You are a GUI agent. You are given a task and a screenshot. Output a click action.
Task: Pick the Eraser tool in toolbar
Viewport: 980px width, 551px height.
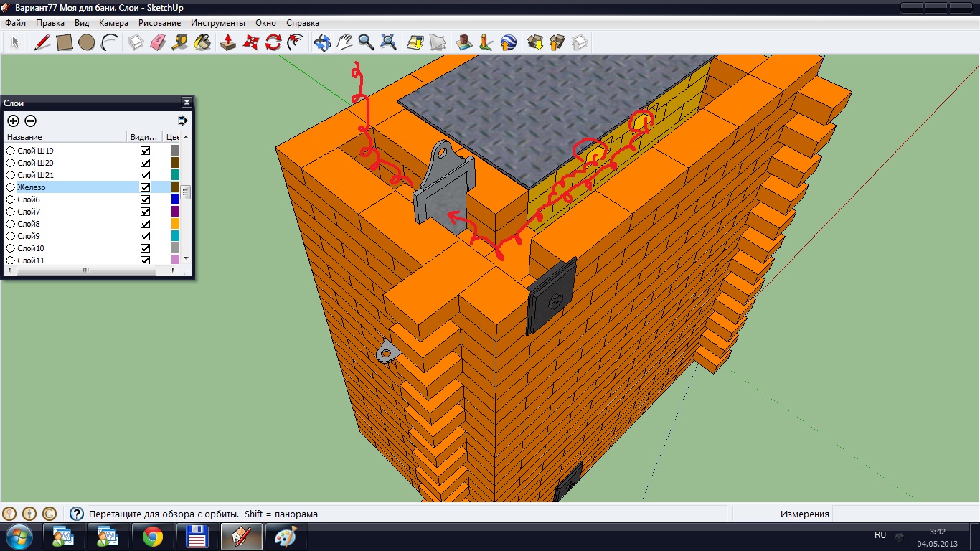tap(158, 42)
